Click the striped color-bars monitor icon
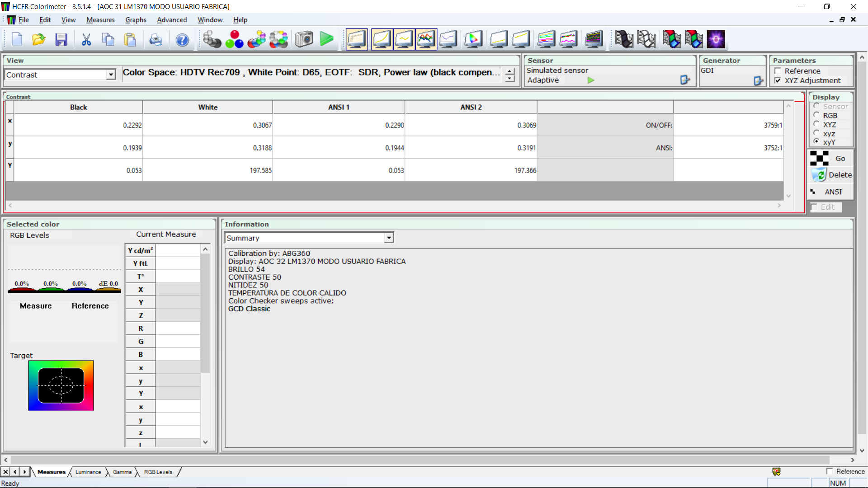The height and width of the screenshot is (488, 868). click(x=546, y=39)
